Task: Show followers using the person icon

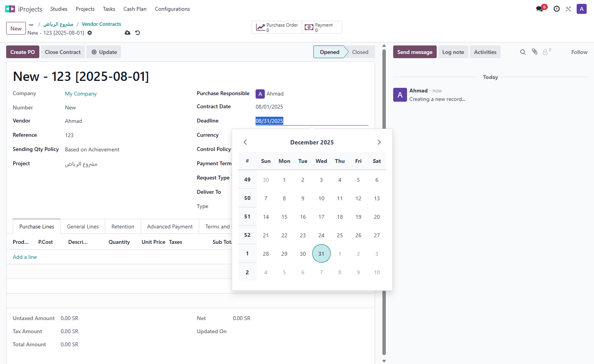Action: (547, 52)
